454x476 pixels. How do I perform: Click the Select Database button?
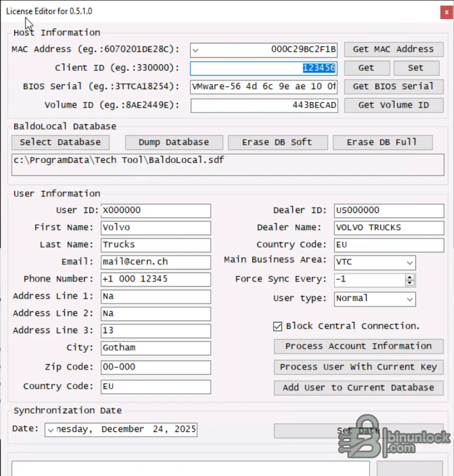(60, 143)
